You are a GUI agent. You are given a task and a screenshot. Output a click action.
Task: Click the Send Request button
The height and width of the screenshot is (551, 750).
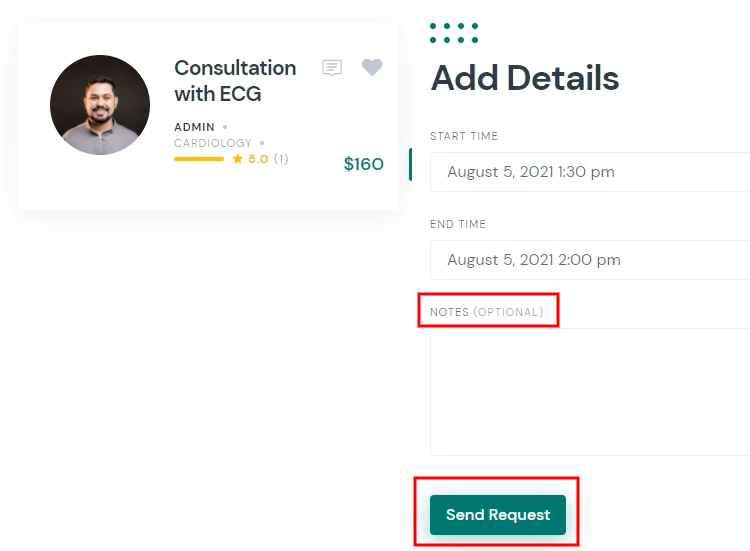[498, 515]
